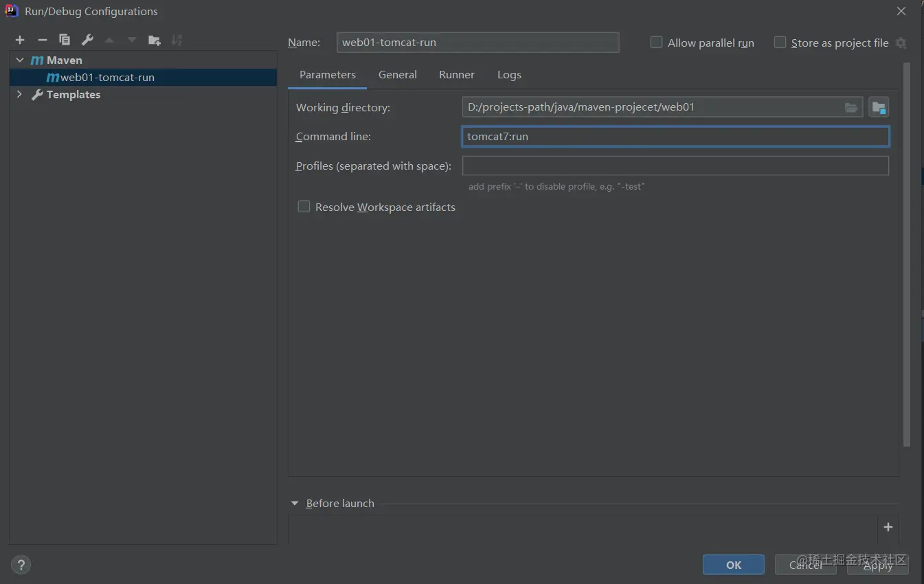Click the 'Before launch' section label
Viewport: 924px width, 584px height.
click(340, 504)
